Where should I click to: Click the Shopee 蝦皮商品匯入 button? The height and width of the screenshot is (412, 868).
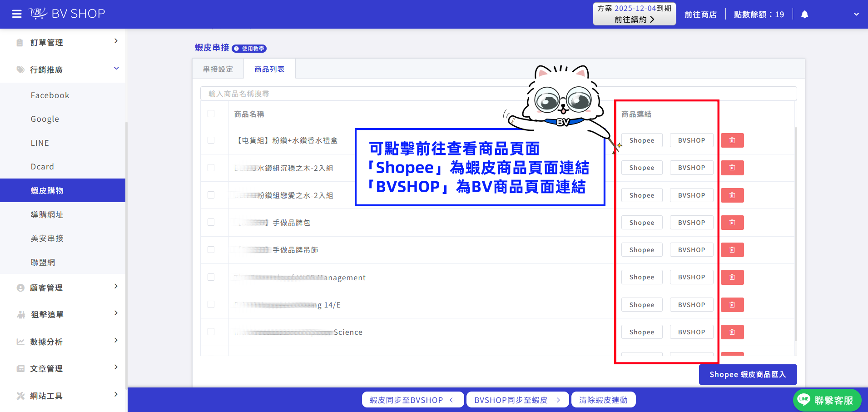pos(748,374)
